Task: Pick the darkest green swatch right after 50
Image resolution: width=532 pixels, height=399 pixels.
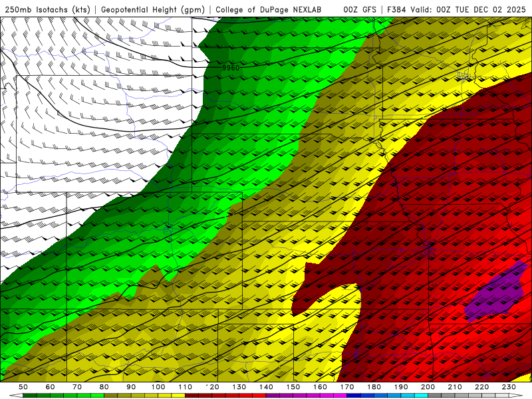Action: [x=30, y=396]
